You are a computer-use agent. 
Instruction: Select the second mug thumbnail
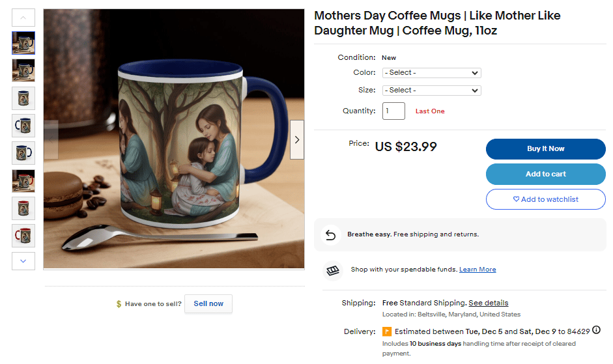(x=23, y=70)
